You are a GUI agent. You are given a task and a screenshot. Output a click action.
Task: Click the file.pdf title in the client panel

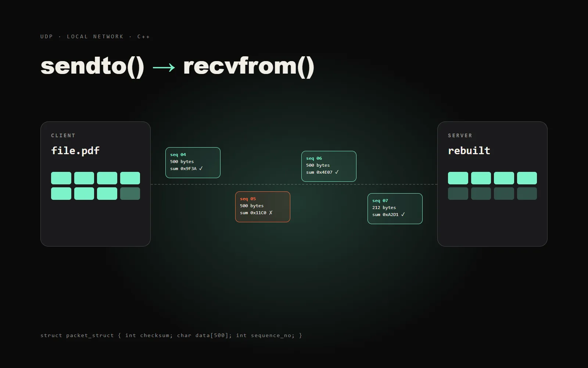click(75, 151)
